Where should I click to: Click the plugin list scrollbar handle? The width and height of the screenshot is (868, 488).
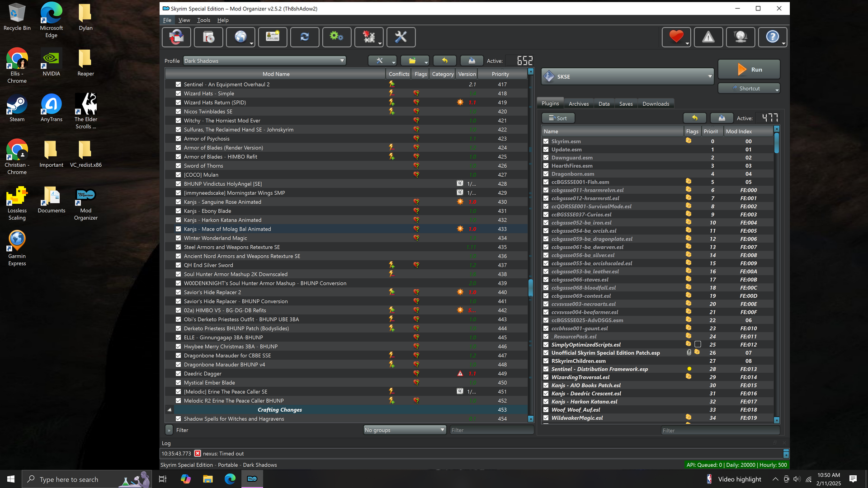(x=777, y=143)
